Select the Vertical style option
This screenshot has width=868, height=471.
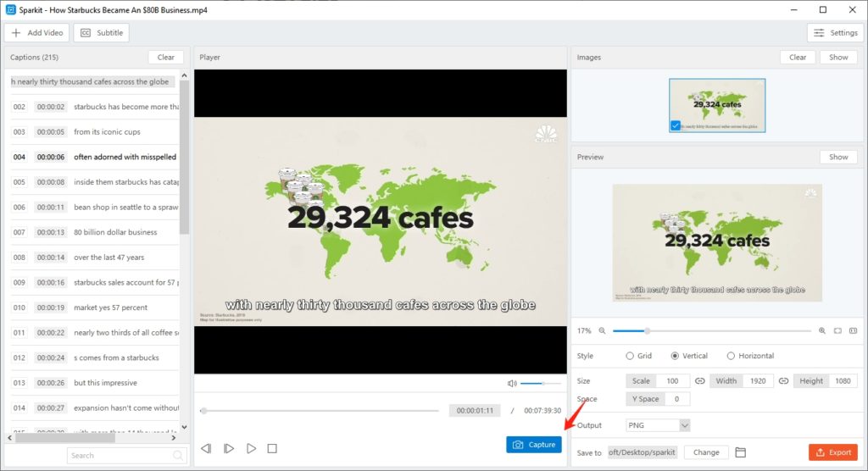tap(689, 356)
